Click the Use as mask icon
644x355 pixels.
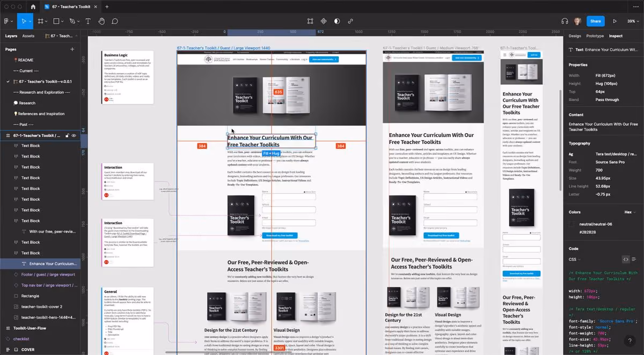[337, 21]
